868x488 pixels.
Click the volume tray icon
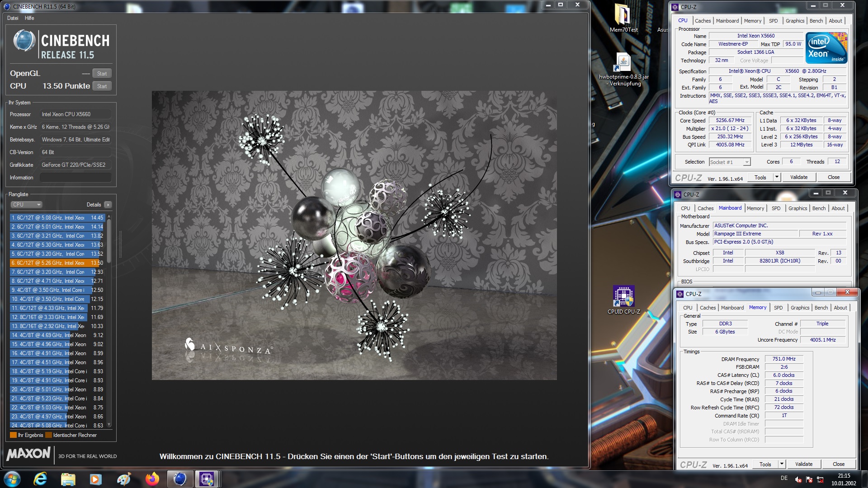tap(798, 480)
